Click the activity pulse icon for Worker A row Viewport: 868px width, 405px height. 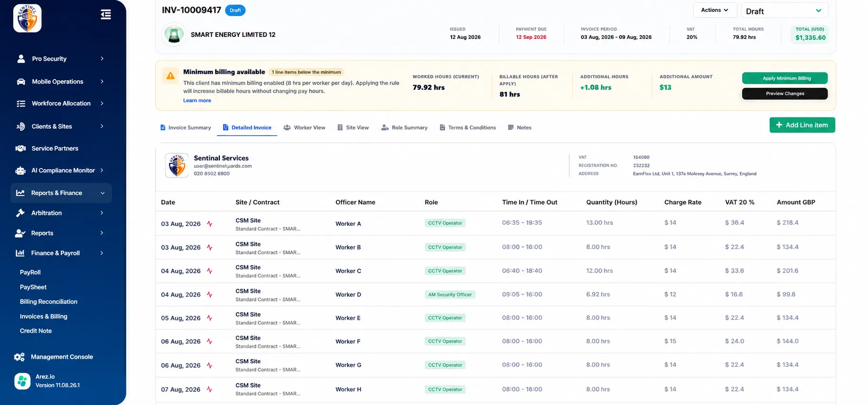pyautogui.click(x=209, y=224)
